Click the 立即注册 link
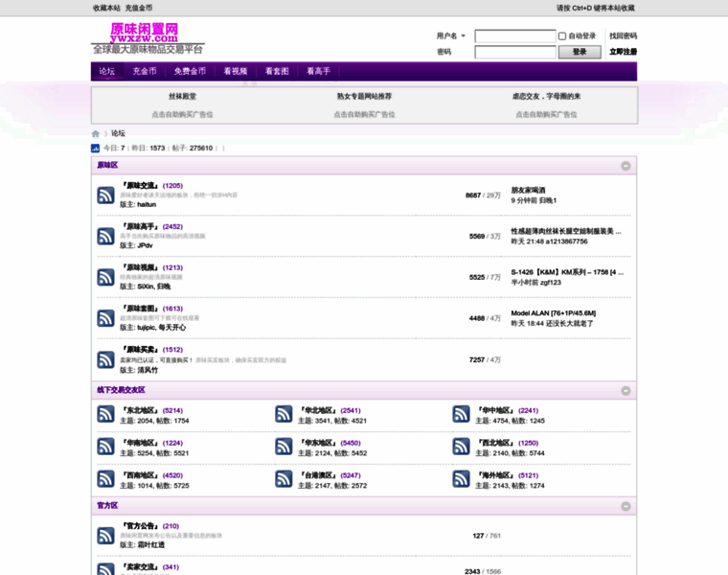This screenshot has width=728, height=575. coord(623,52)
